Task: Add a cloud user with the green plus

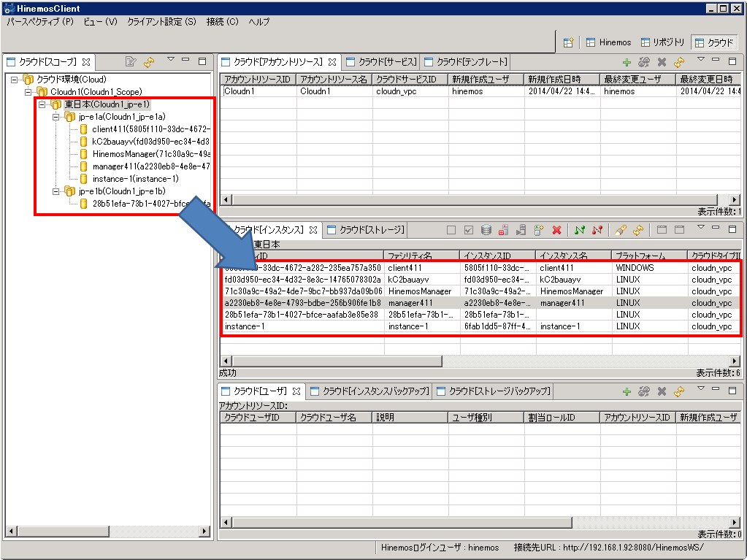Action: [x=627, y=391]
